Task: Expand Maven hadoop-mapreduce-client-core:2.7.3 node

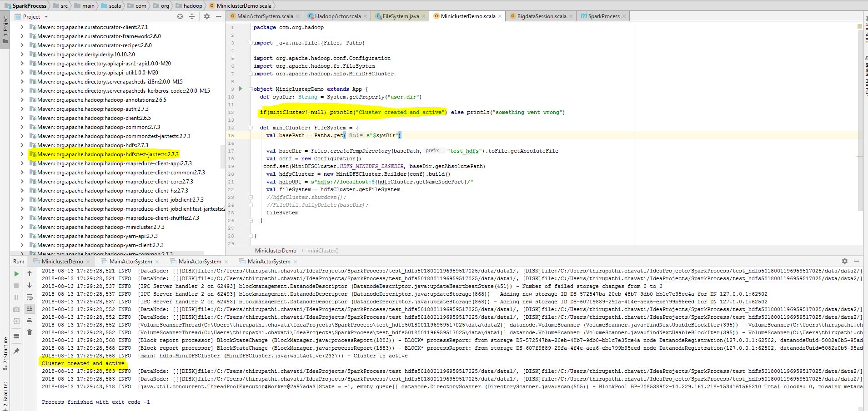Action: tap(22, 182)
